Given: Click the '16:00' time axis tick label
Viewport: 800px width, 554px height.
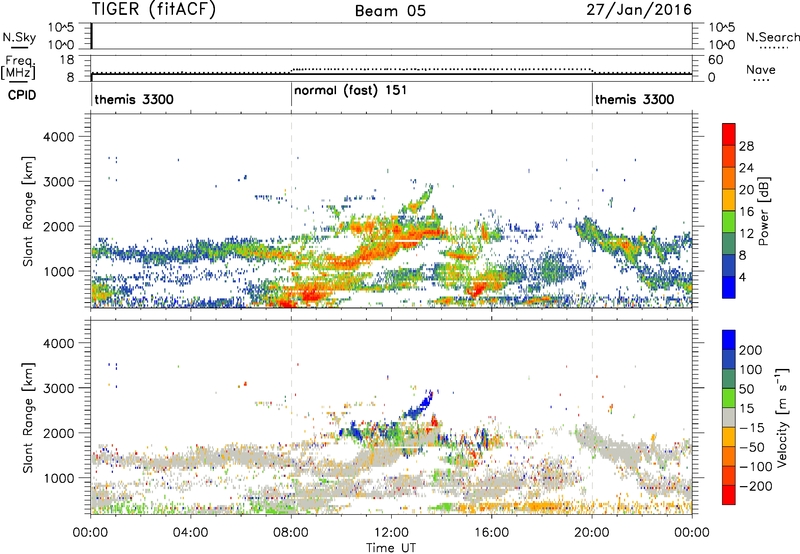Looking at the screenshot, I should tap(491, 533).
